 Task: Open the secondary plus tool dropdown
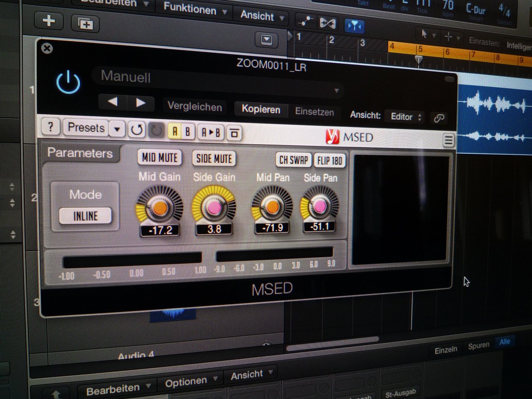click(x=451, y=37)
